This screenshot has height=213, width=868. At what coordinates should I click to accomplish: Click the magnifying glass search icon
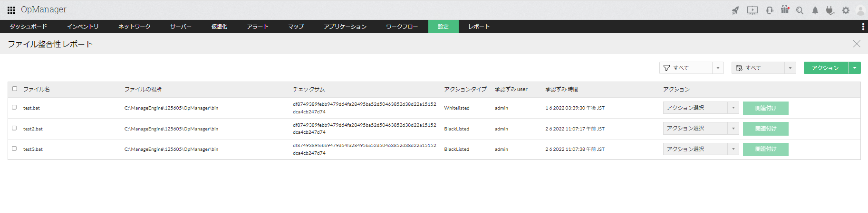(x=800, y=10)
